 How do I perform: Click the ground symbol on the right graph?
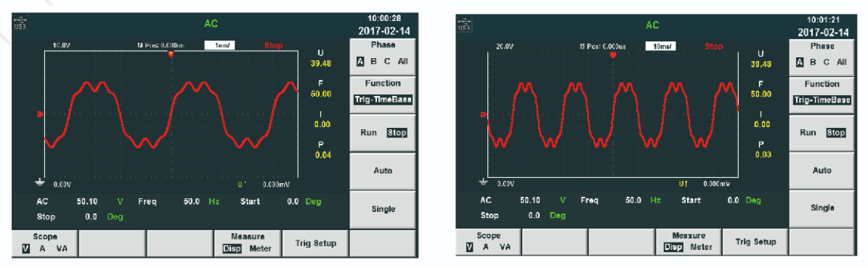pyautogui.click(x=484, y=182)
